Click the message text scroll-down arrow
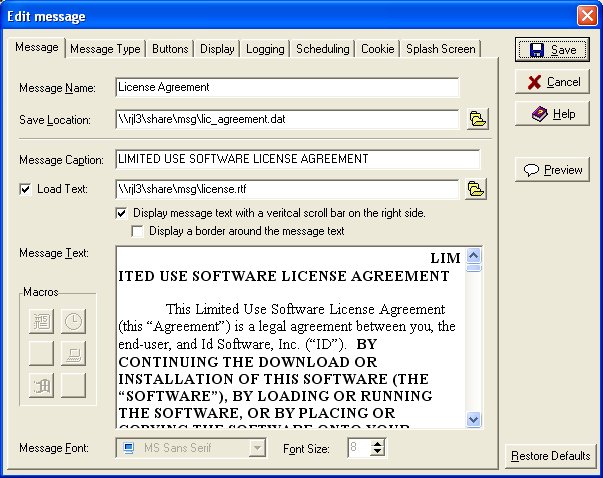The height and width of the screenshot is (478, 603). point(473,420)
